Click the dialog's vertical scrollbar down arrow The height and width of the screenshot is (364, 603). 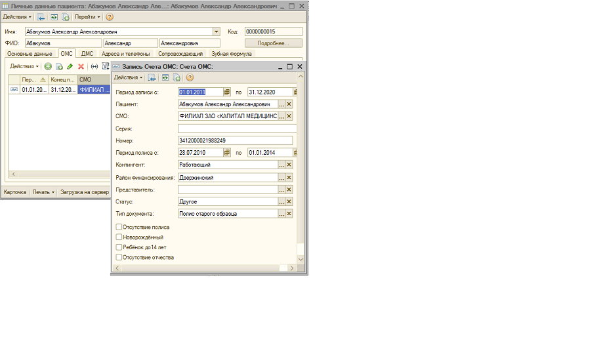(x=301, y=260)
